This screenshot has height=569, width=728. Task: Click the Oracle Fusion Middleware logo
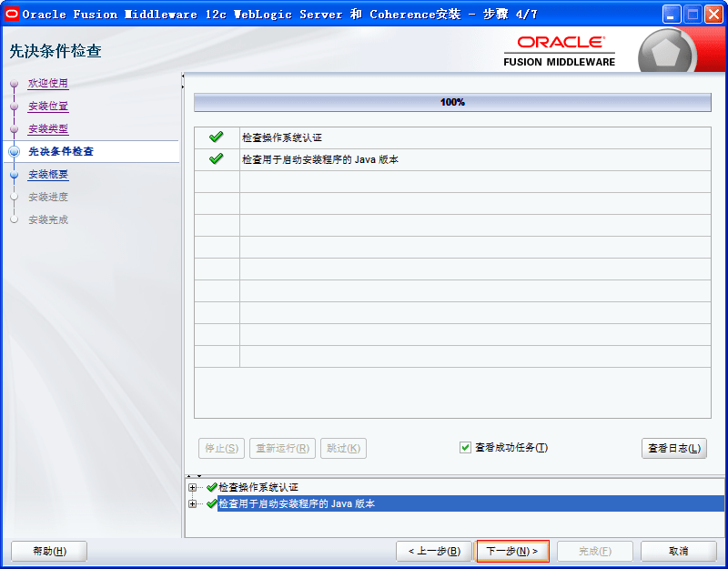click(559, 51)
